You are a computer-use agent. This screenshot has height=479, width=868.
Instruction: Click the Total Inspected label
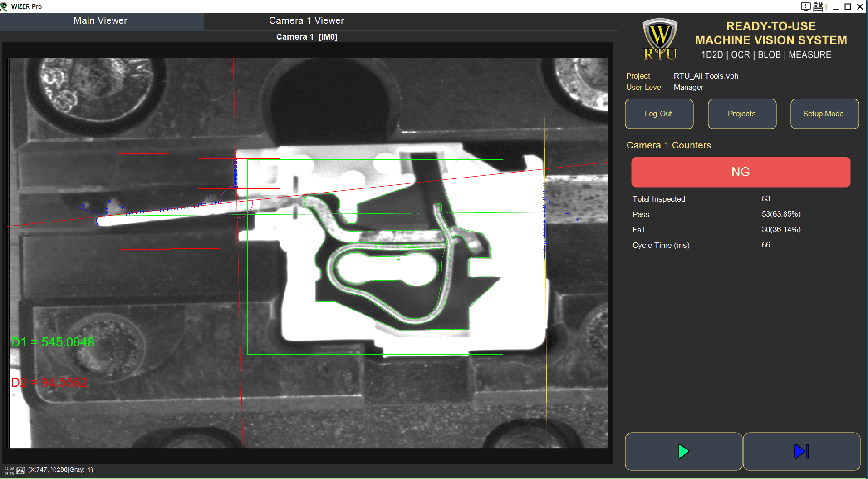pos(659,199)
